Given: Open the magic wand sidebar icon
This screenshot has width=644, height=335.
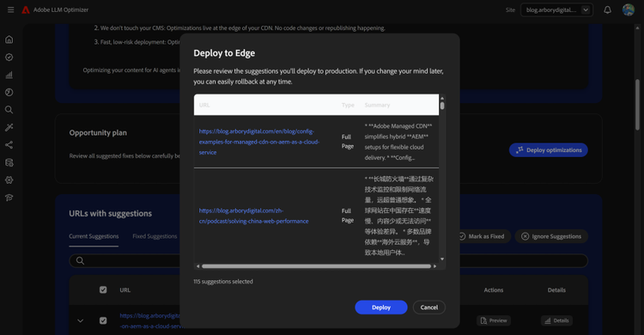Looking at the screenshot, I should point(9,127).
